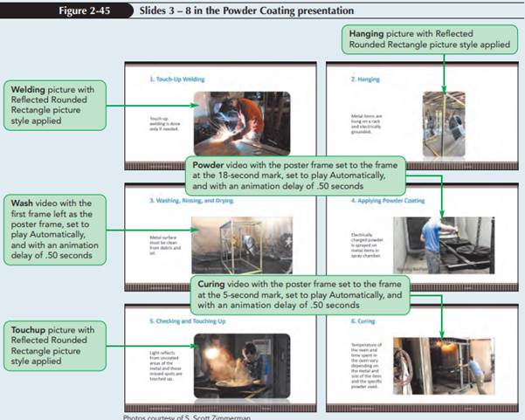
Task: Click the Curing video callout label
Action: 300,295
